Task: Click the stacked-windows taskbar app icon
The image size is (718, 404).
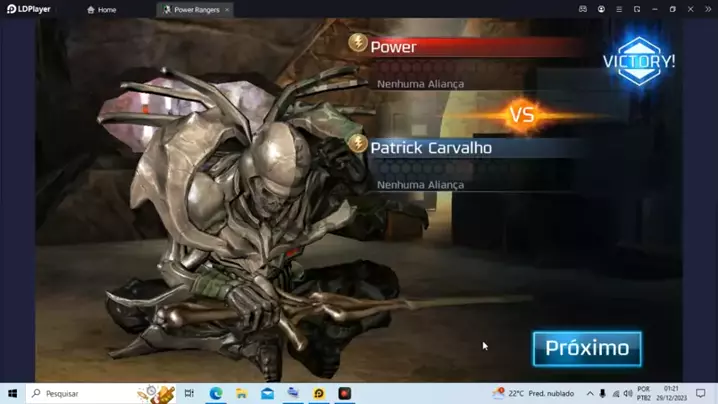Action: click(x=293, y=393)
